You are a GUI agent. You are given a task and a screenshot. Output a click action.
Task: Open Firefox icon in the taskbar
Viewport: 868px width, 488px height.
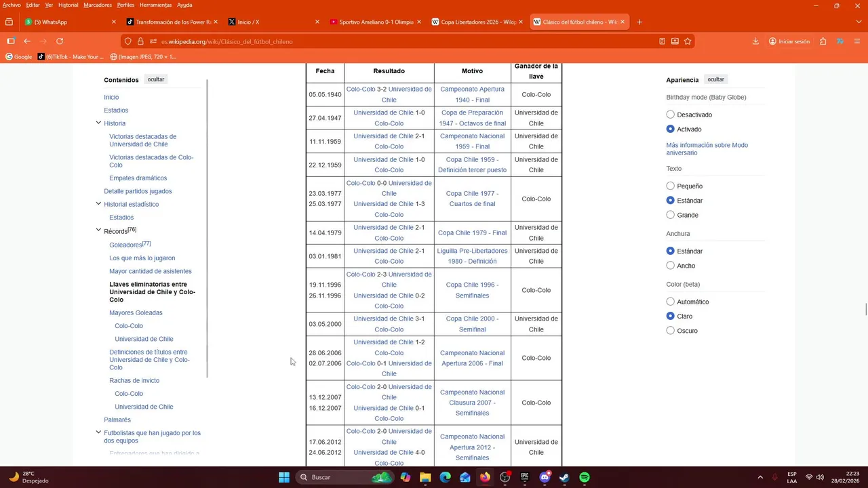[x=485, y=477]
